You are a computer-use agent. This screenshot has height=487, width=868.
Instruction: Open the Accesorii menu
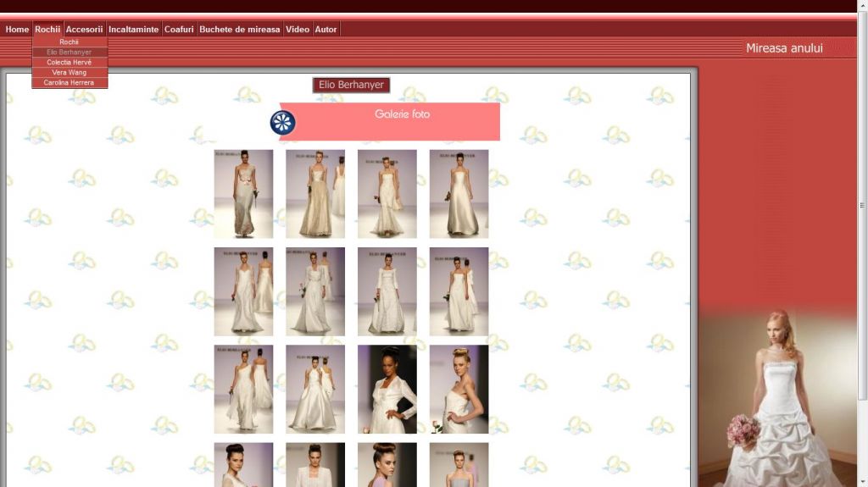(85, 30)
